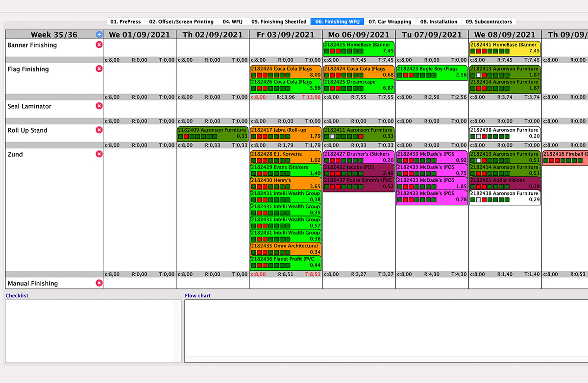Screen dimensions: 588x383
Task: Open the 09. Subcontractors tab
Action: coord(489,22)
